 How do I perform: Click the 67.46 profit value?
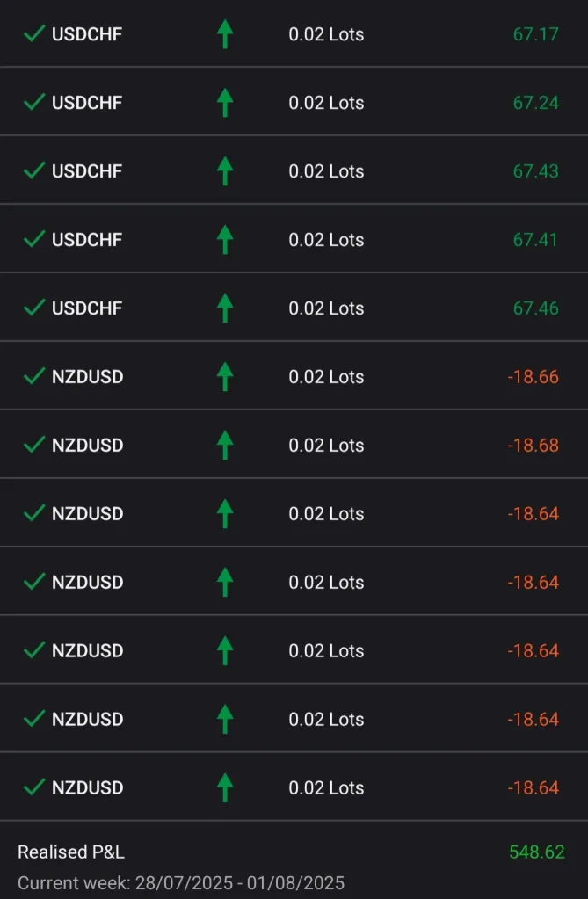tap(535, 308)
